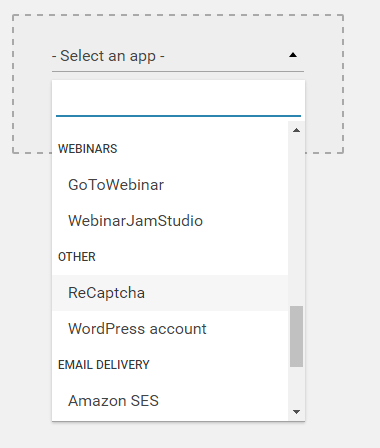This screenshot has height=448, width=380.
Task: Click the list scrollbar thumb
Action: 296,336
